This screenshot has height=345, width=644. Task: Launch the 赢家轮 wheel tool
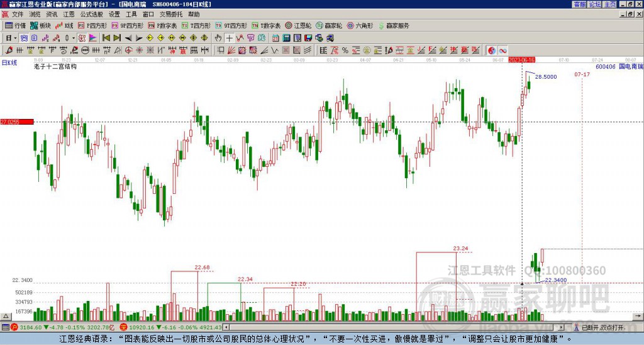click(329, 25)
